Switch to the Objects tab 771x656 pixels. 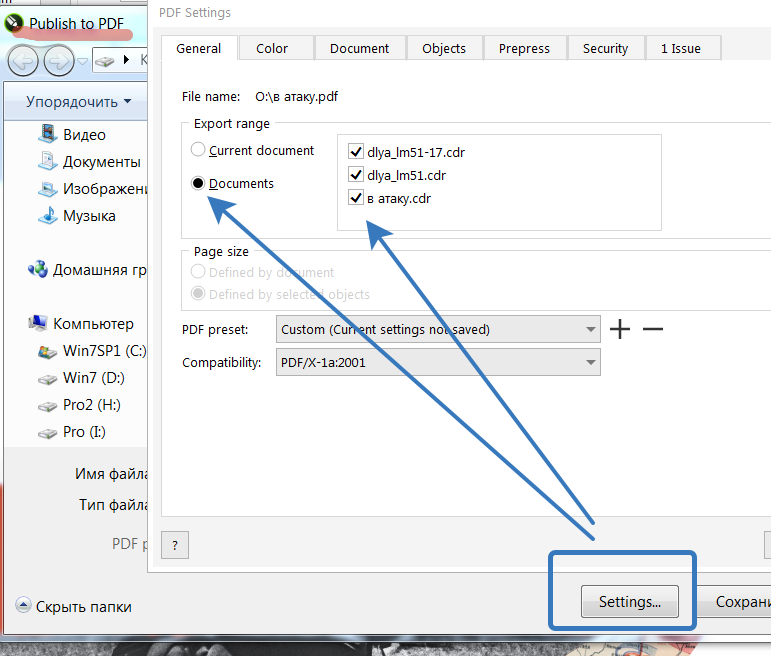point(444,48)
